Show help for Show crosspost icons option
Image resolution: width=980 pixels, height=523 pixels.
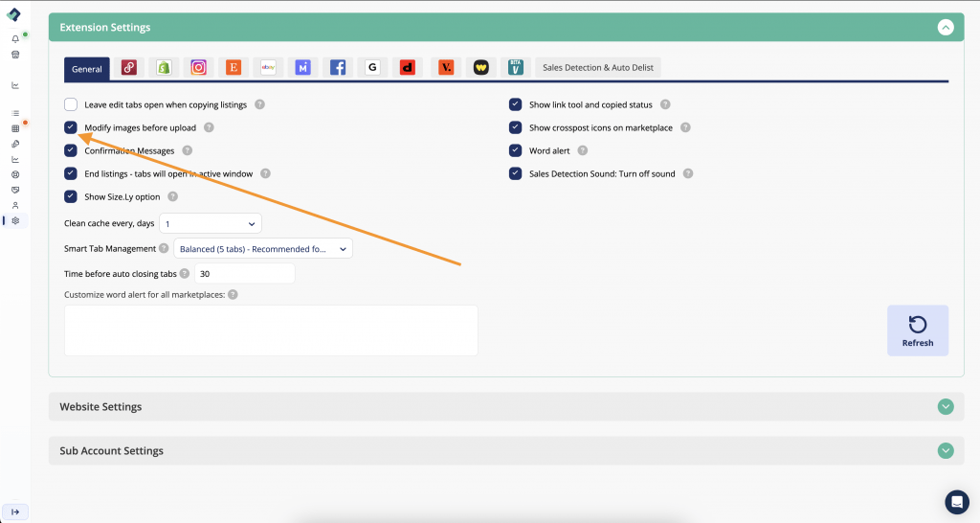click(x=685, y=127)
